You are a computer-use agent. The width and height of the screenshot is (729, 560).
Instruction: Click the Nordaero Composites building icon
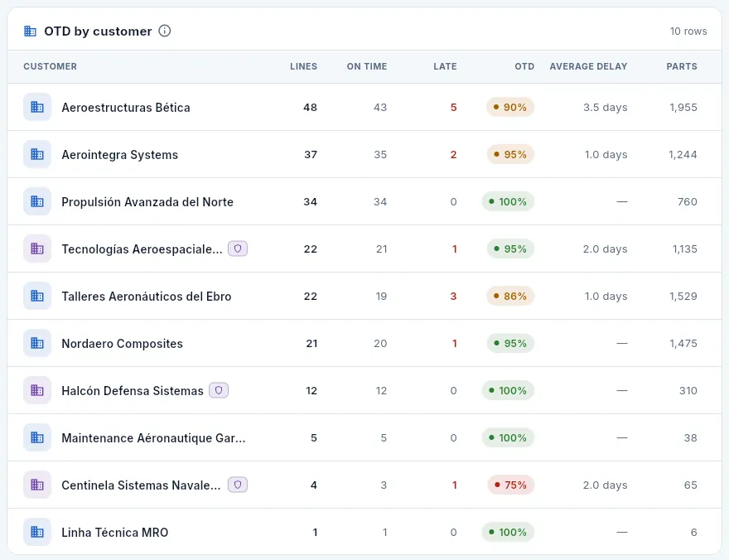[37, 344]
